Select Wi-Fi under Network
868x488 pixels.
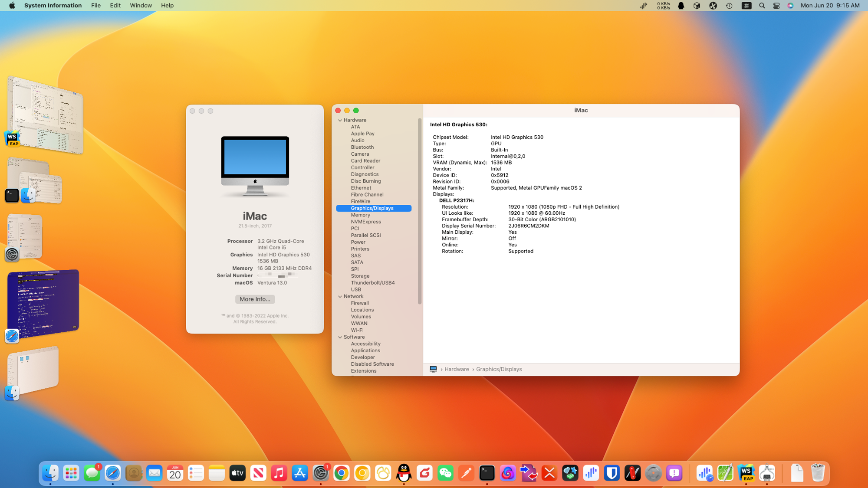click(357, 330)
